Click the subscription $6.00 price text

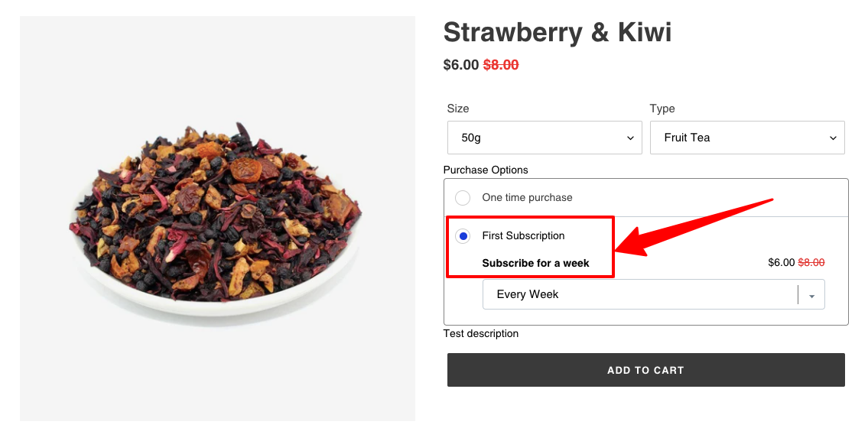(781, 263)
